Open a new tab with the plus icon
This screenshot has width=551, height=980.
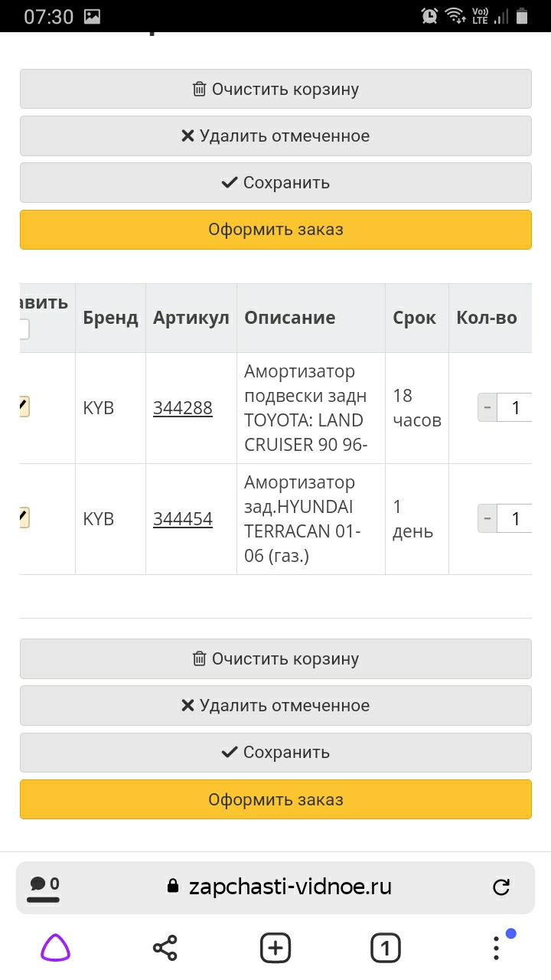point(275,947)
